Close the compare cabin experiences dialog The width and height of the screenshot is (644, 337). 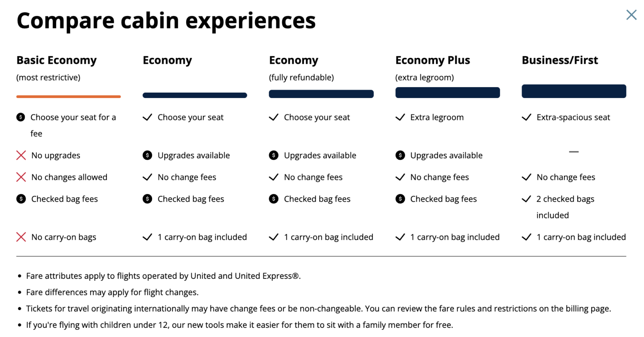(631, 14)
